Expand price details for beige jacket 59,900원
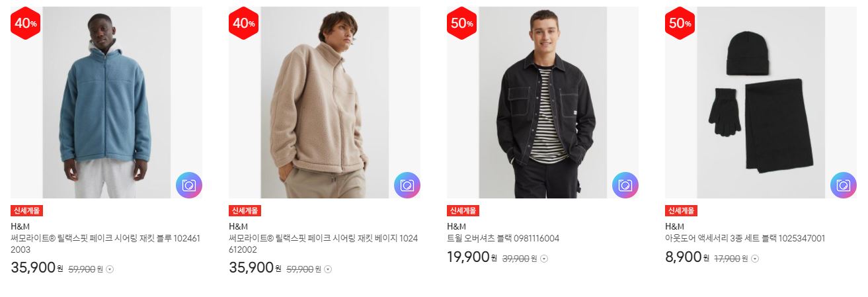 [328, 269]
